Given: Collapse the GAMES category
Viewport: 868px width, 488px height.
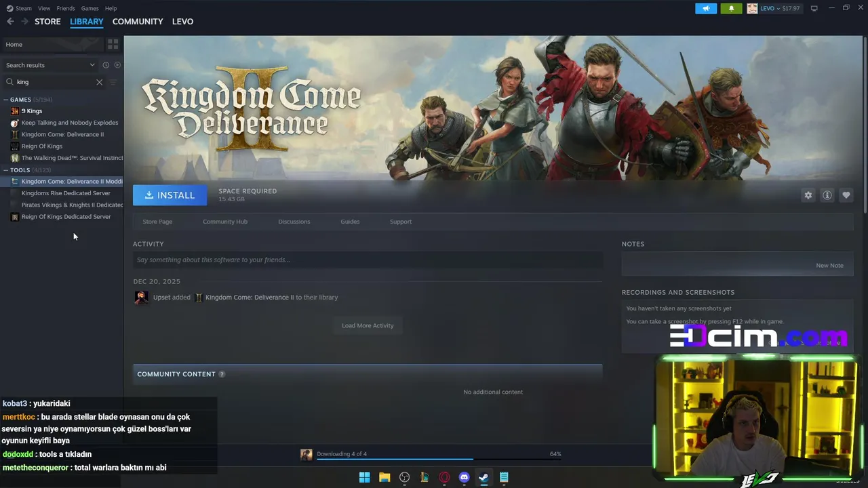Looking at the screenshot, I should (x=6, y=100).
